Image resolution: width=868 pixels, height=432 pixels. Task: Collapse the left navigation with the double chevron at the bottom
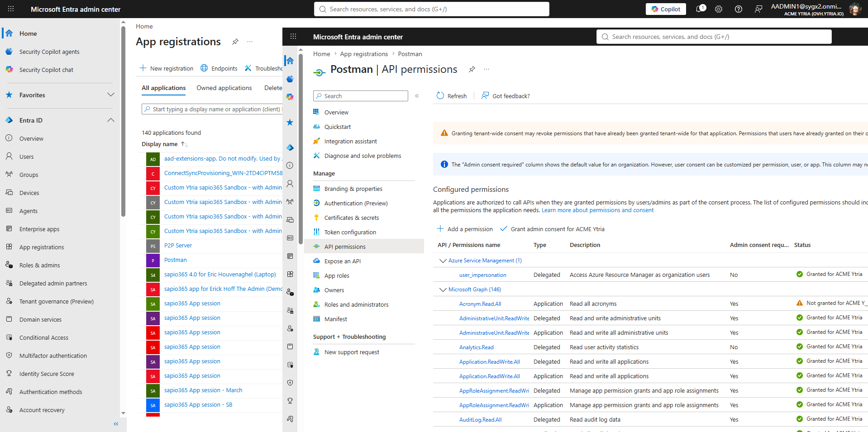[116, 424]
